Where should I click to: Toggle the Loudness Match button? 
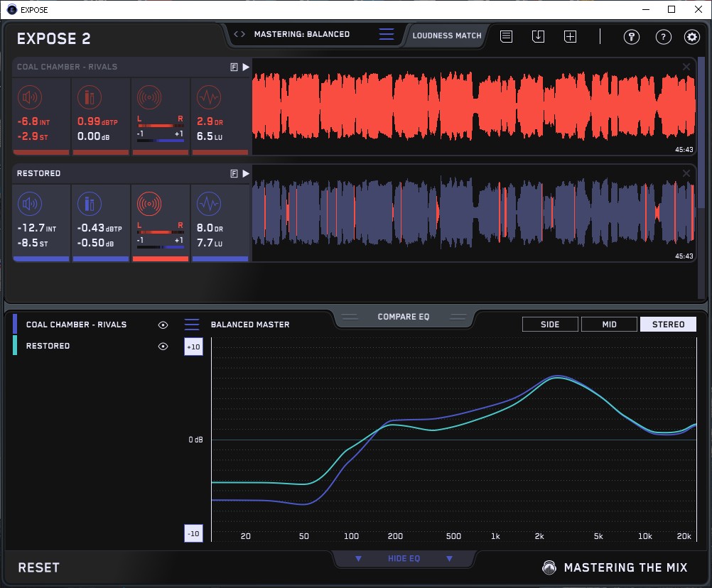(447, 35)
